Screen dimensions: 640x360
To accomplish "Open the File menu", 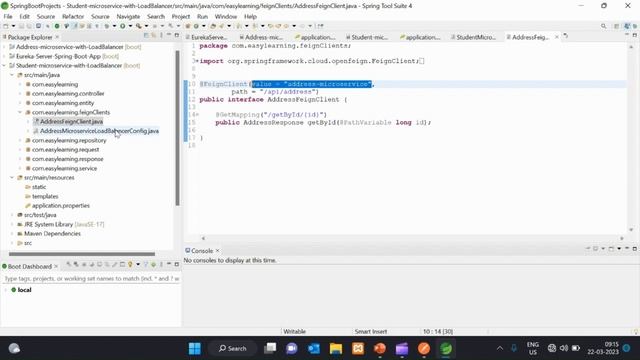I will [x=8, y=17].
